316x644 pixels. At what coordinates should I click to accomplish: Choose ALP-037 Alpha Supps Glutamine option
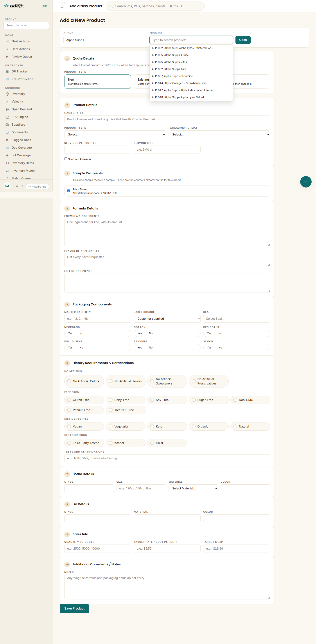click(x=191, y=76)
